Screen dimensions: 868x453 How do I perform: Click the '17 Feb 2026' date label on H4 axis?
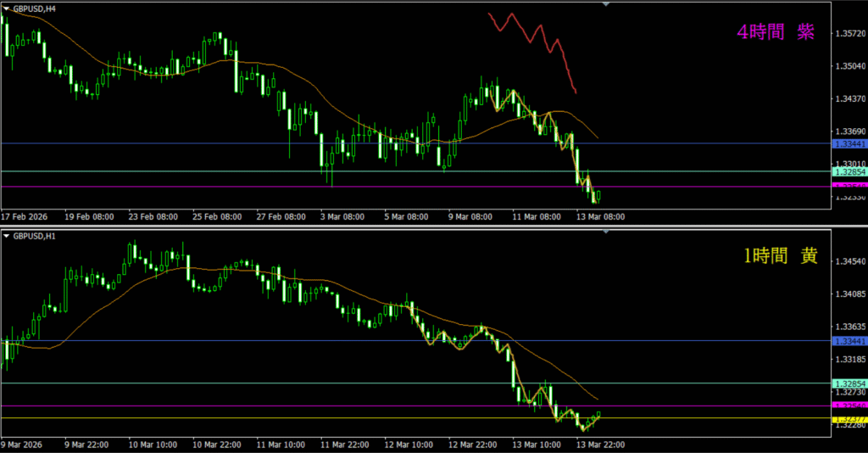click(25, 216)
